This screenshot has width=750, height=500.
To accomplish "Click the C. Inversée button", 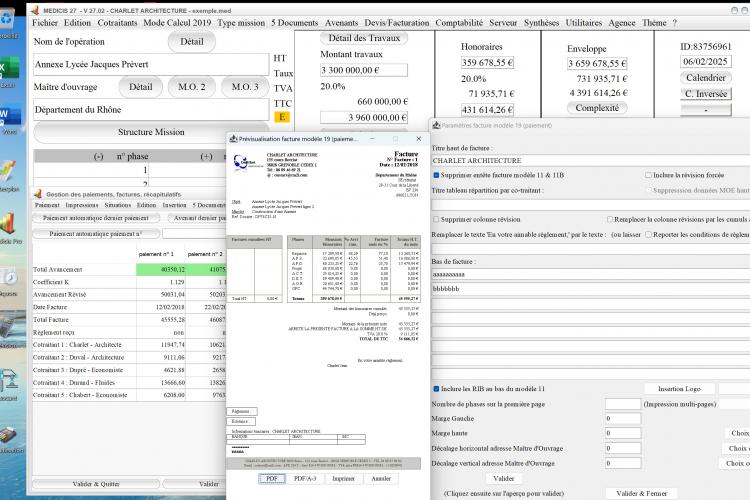I will [706, 94].
